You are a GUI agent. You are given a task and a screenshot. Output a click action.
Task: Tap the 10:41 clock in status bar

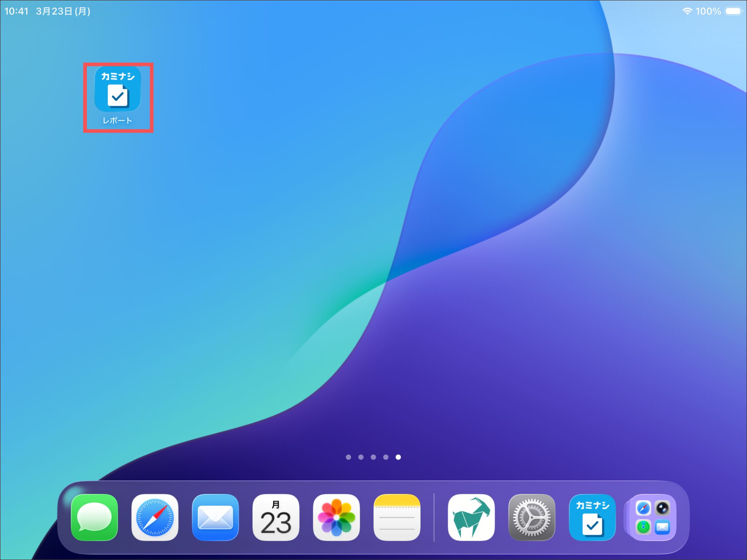pyautogui.click(x=16, y=11)
